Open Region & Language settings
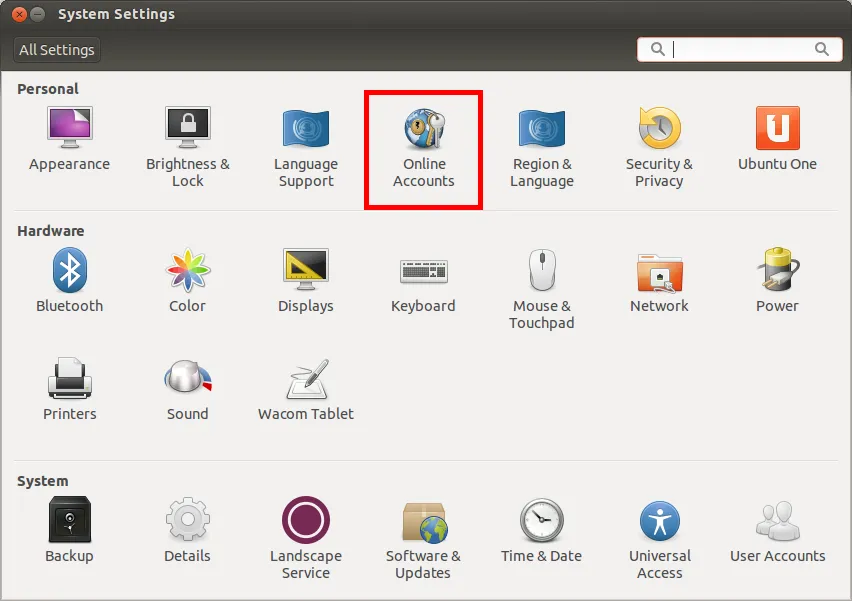Screen dimensions: 852x601 pos(542,147)
